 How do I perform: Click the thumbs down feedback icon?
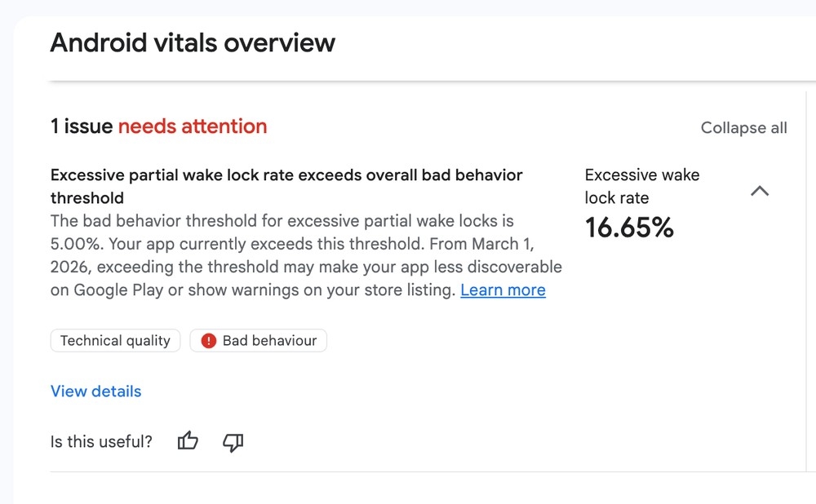point(233,442)
